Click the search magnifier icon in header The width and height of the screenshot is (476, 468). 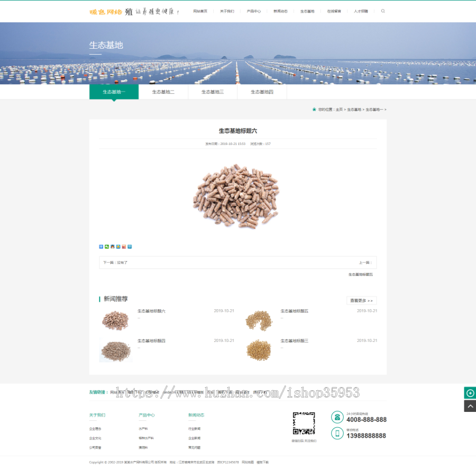tap(383, 11)
